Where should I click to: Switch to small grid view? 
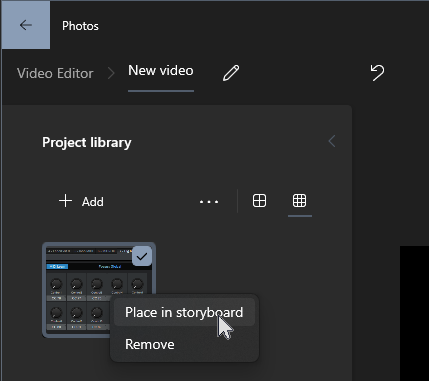(x=299, y=201)
